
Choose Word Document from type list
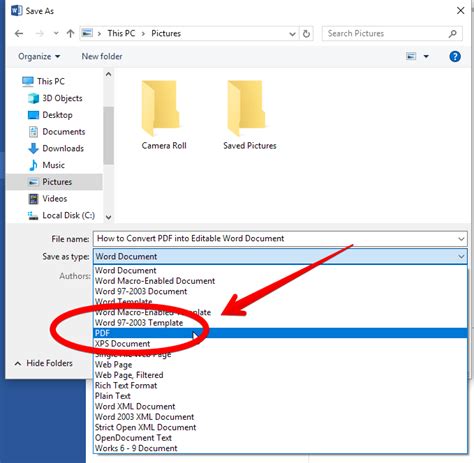pos(280,270)
